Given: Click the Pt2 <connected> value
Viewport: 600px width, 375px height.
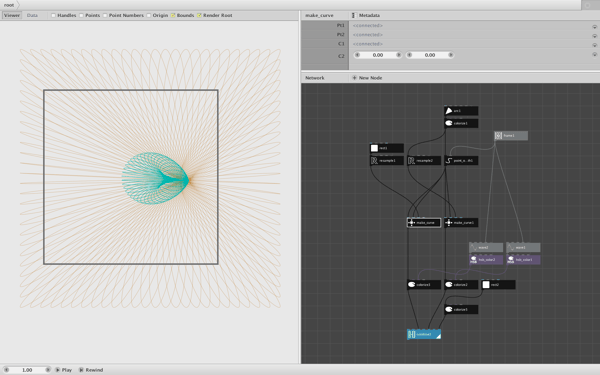Looking at the screenshot, I should 368,35.
